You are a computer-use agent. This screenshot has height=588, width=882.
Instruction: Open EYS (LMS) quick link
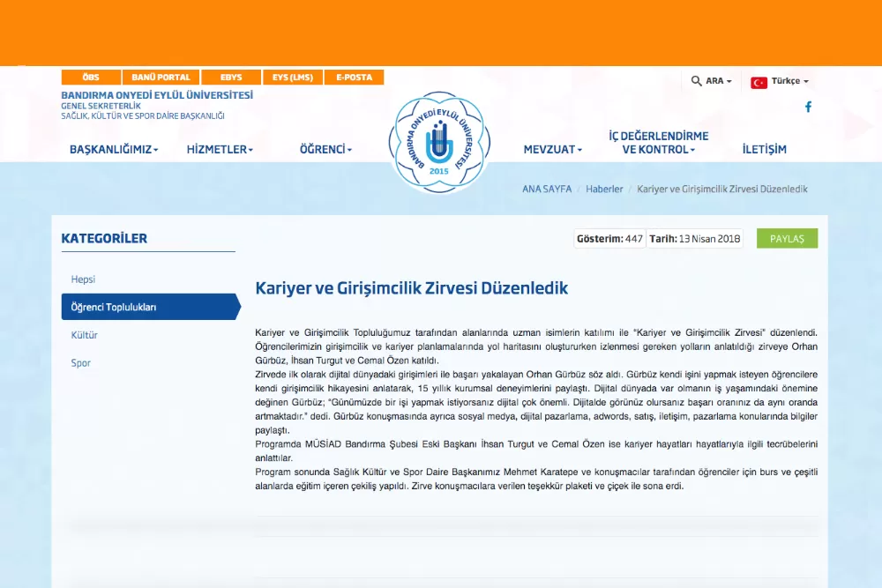292,78
